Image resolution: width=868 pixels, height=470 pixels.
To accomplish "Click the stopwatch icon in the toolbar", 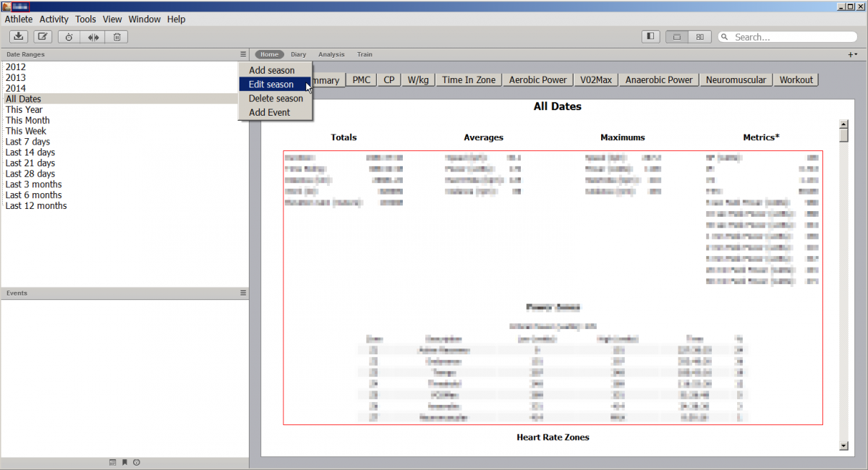I will [x=69, y=37].
